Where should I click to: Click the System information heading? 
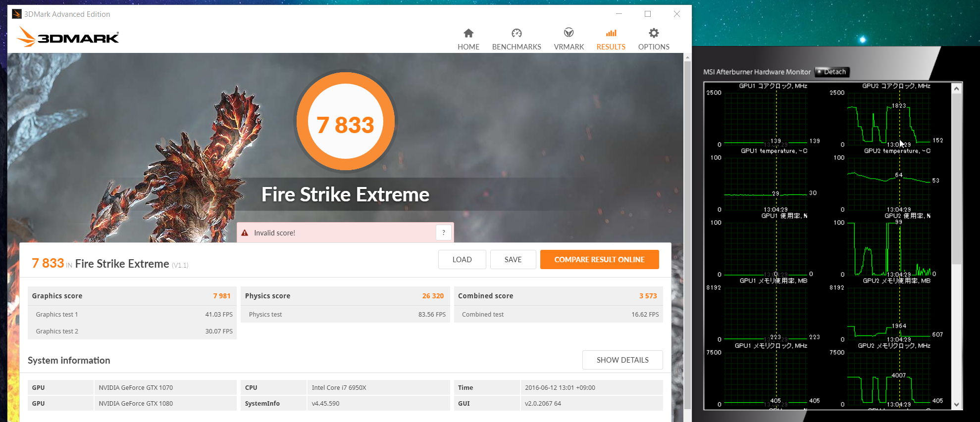pyautogui.click(x=69, y=360)
